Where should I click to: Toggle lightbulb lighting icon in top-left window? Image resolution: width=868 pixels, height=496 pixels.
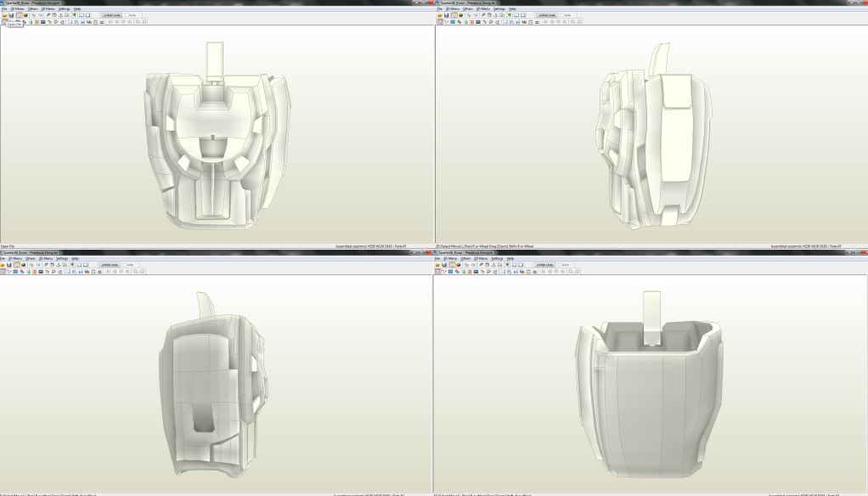point(20,15)
